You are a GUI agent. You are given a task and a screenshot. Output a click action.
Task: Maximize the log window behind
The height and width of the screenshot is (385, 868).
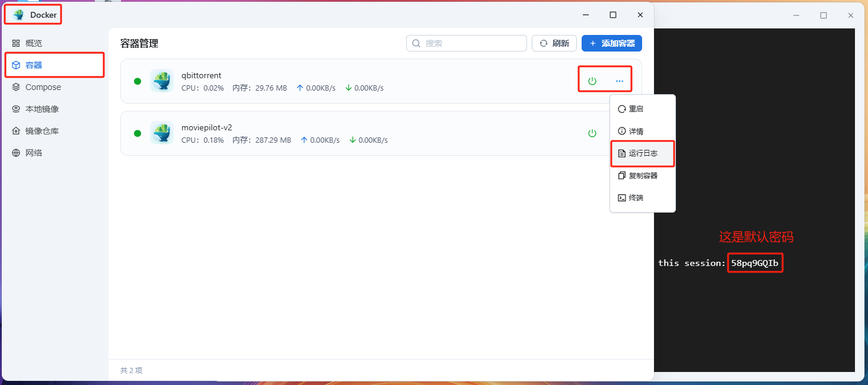pyautogui.click(x=824, y=15)
